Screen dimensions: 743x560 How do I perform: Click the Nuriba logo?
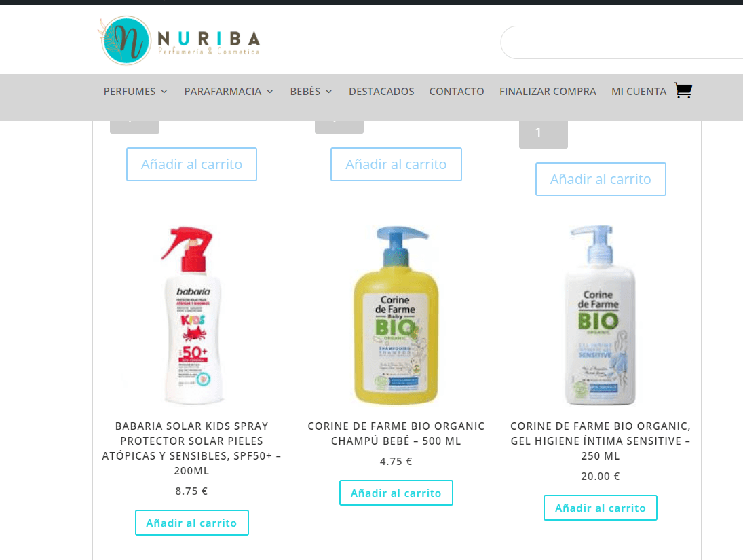(180, 41)
